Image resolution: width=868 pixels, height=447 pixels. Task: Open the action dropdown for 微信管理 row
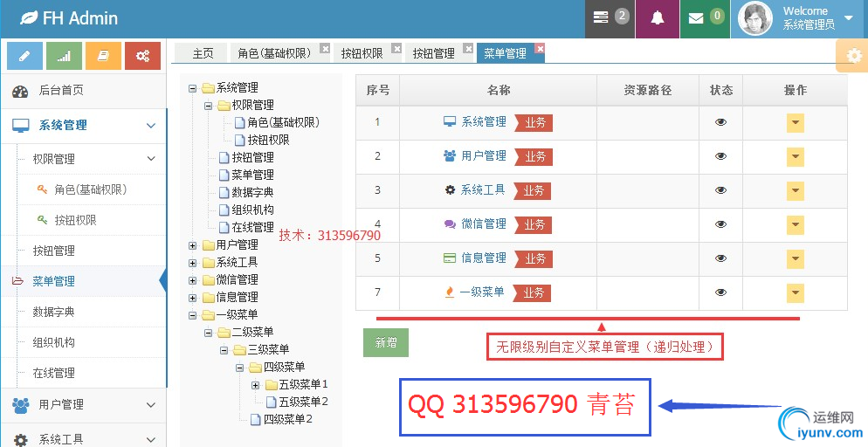795,225
